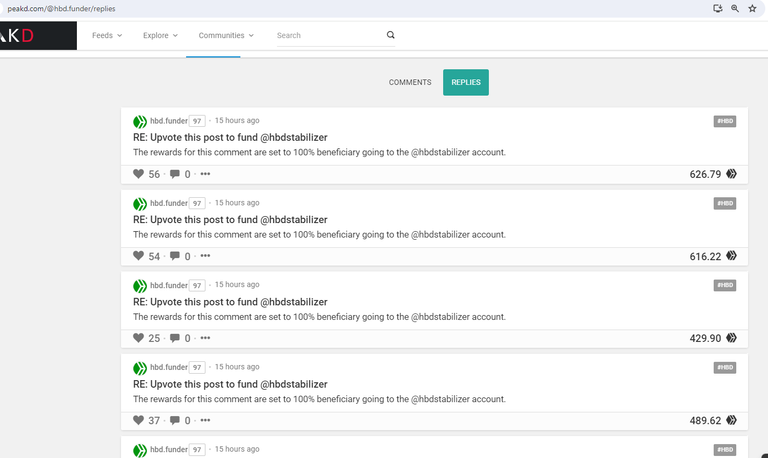Screen dimensions: 768x458
Task: Open the PeakD logo home link
Action: point(38,35)
